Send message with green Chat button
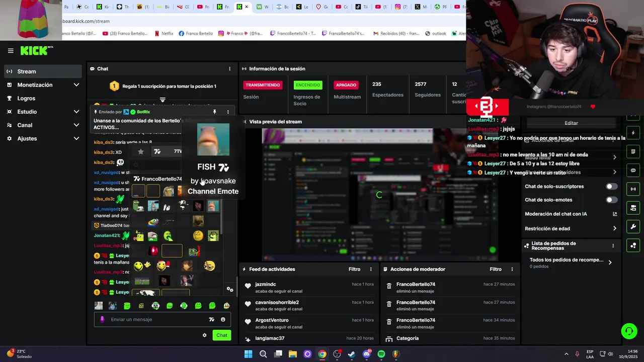This screenshot has width=644, height=362. pos(222,335)
